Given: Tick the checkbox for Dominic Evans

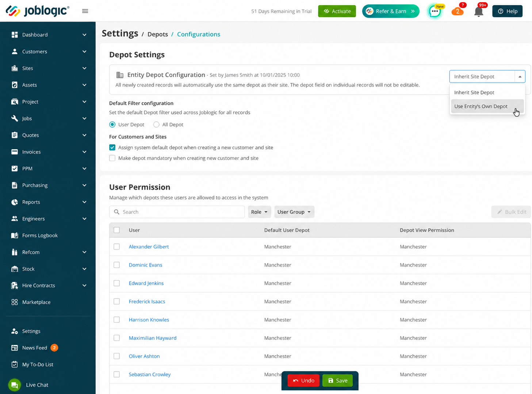Looking at the screenshot, I should pos(117,265).
